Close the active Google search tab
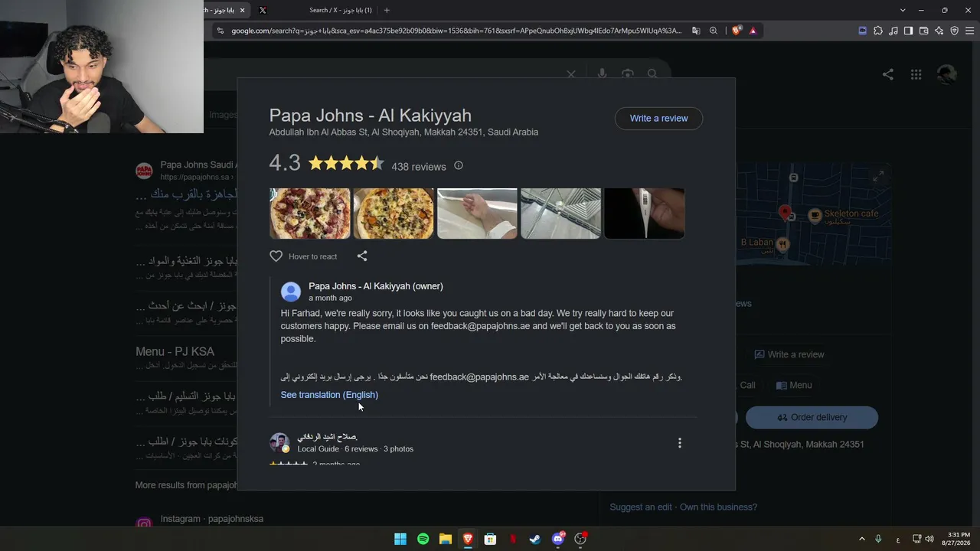The width and height of the screenshot is (980, 551). pos(243,10)
